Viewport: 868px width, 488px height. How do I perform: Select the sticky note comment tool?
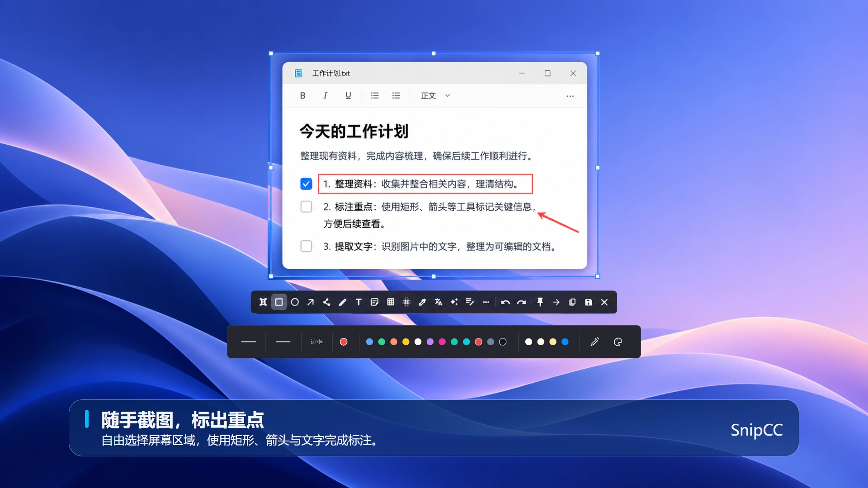[x=374, y=302]
